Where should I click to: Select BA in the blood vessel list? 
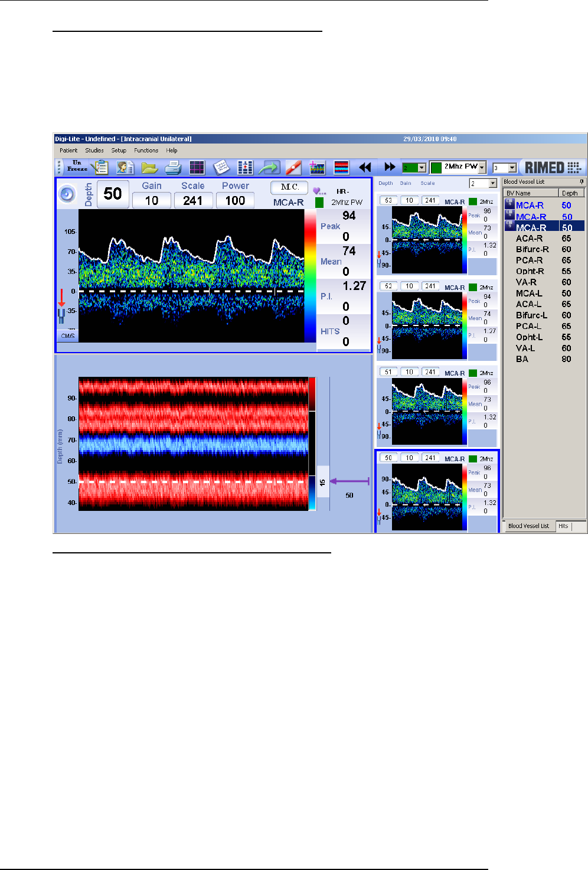tap(522, 359)
